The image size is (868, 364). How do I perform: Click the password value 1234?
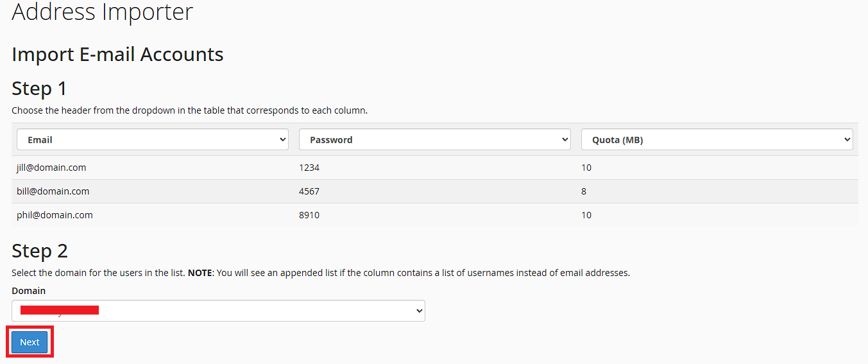[309, 168]
